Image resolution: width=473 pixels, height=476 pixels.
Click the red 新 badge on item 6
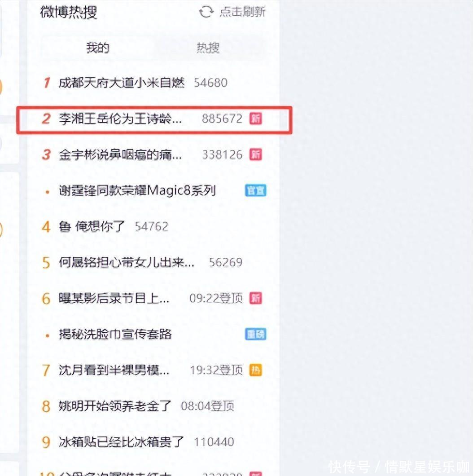tap(255, 298)
